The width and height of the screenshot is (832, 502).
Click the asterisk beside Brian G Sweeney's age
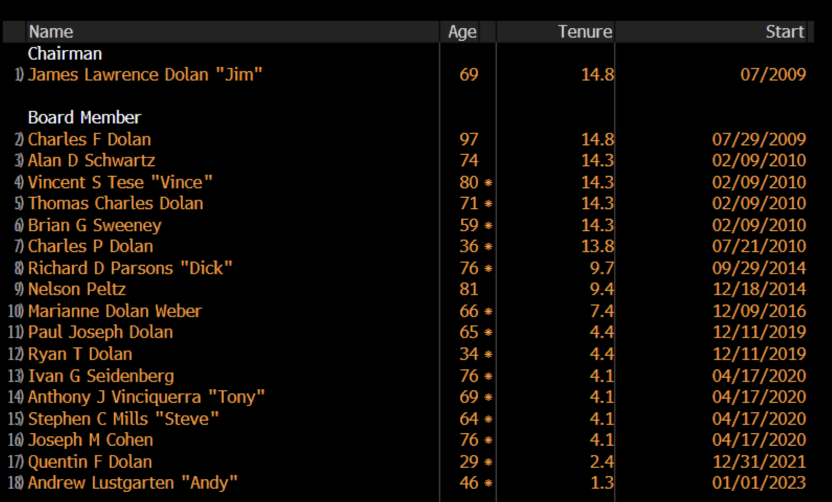click(489, 226)
